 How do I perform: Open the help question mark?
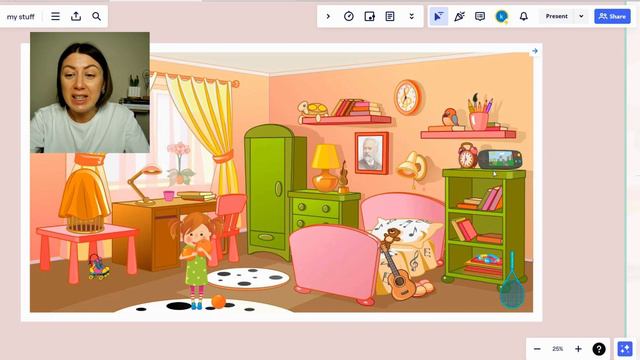pyautogui.click(x=599, y=349)
